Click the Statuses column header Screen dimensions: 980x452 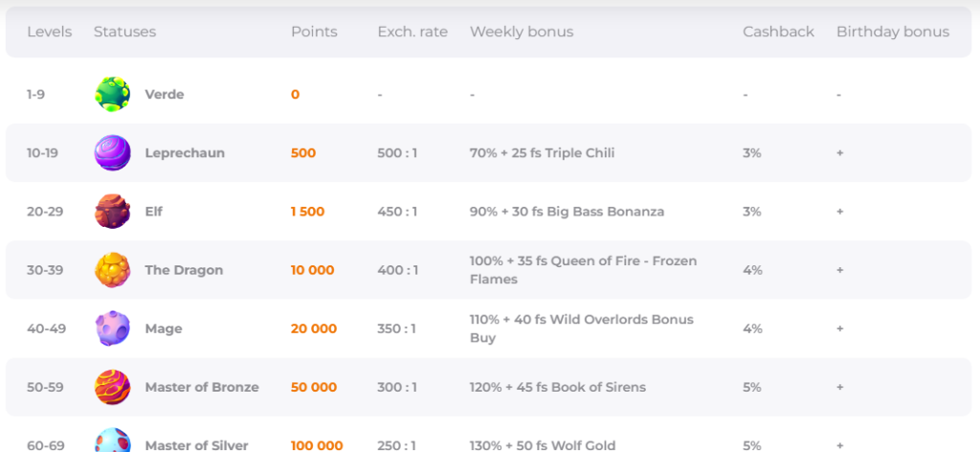pos(124,32)
